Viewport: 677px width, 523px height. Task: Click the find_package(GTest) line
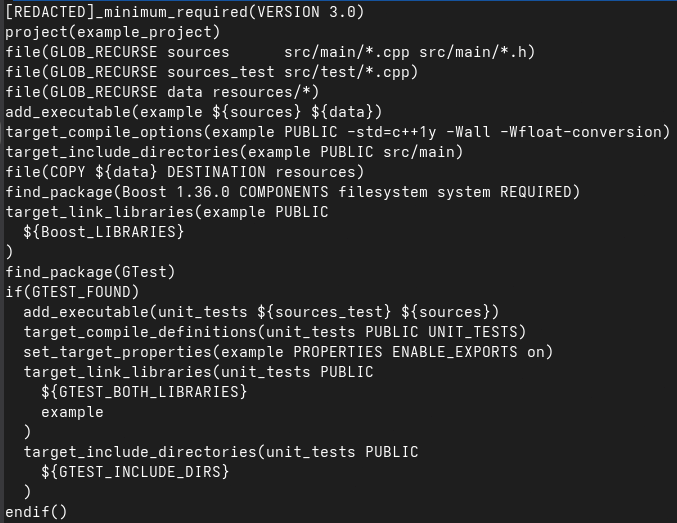pyautogui.click(x=90, y=272)
